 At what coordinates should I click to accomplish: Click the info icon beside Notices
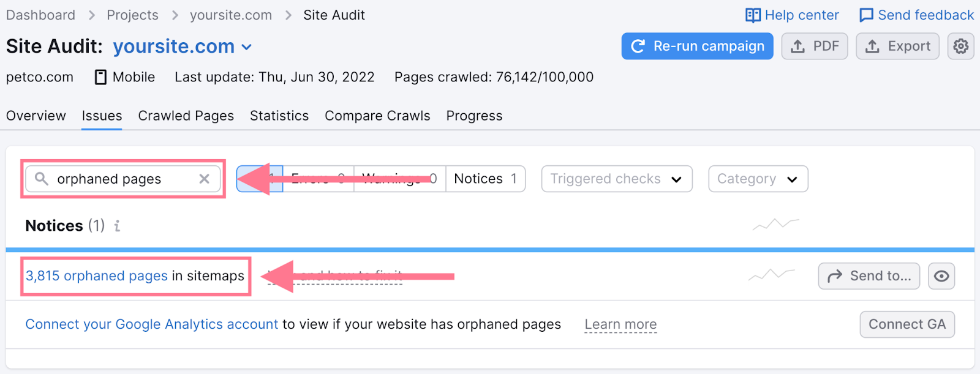[117, 226]
